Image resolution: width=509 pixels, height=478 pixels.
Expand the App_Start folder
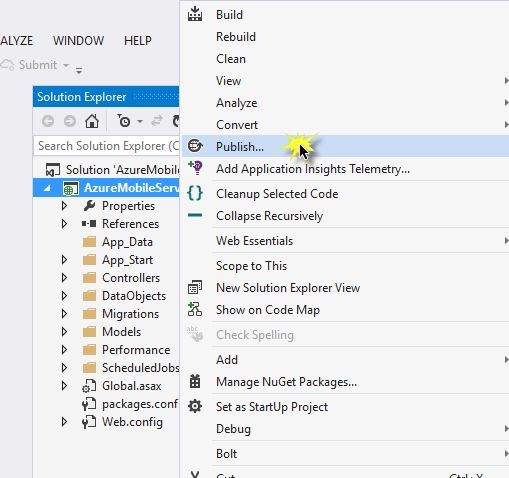pyautogui.click(x=64, y=260)
